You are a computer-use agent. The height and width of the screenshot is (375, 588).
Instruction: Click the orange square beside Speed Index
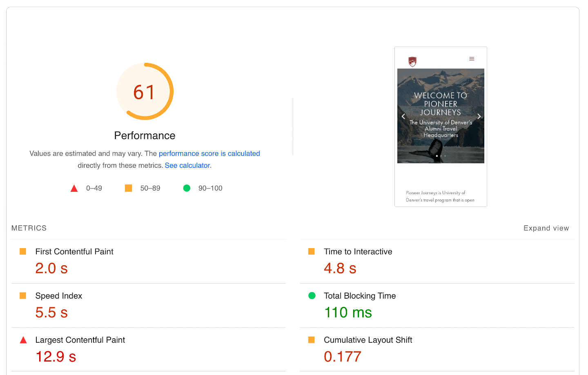pyautogui.click(x=23, y=296)
